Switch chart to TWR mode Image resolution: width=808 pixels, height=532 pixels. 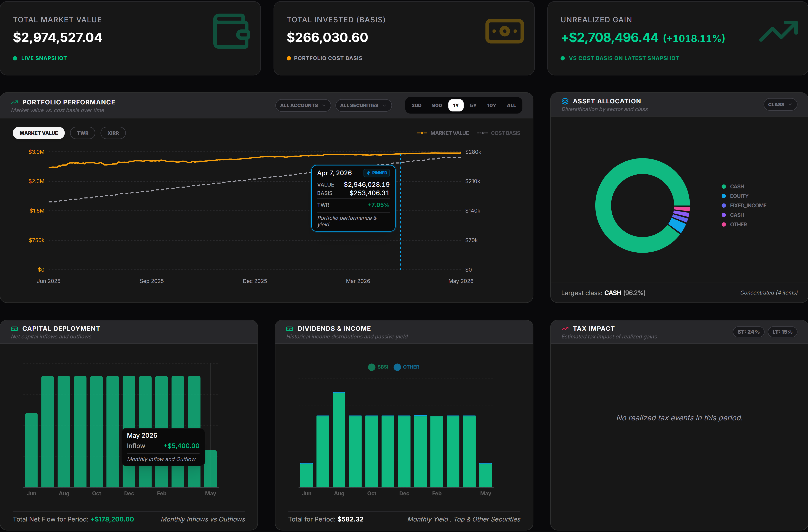tap(83, 133)
